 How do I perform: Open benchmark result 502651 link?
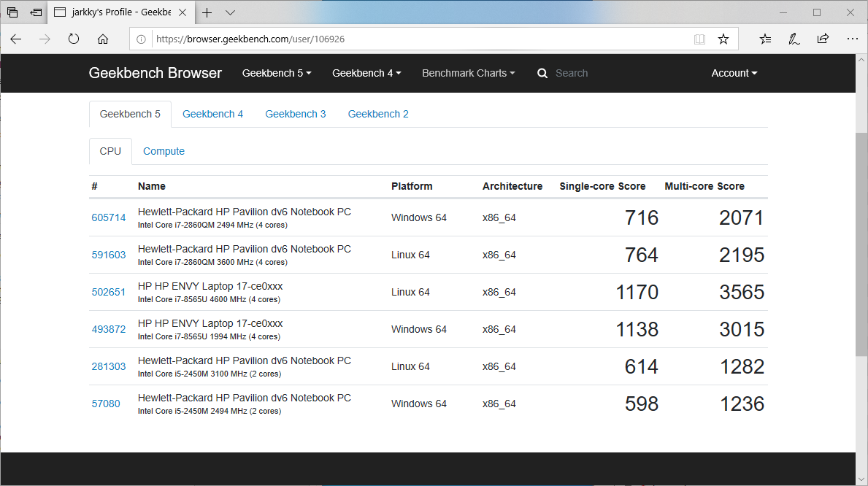point(109,292)
